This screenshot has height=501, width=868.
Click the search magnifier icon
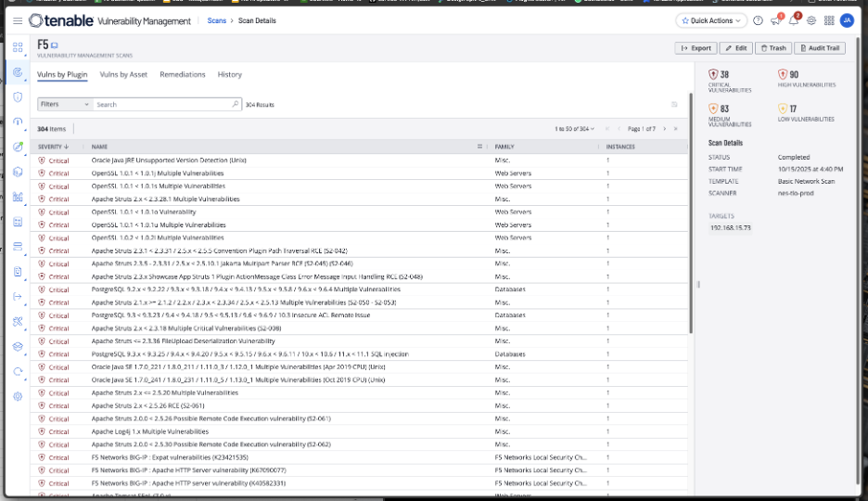236,105
